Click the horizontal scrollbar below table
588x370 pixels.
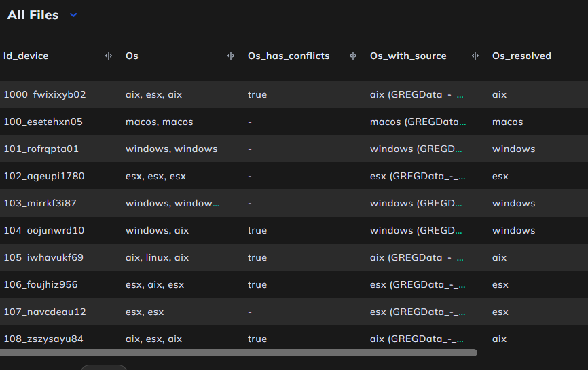[238, 353]
